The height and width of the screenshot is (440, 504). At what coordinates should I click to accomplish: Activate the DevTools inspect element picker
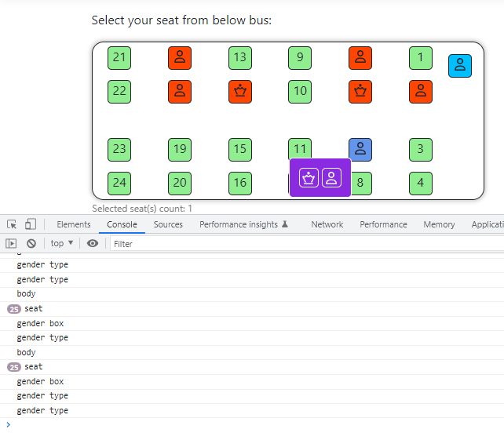tap(12, 224)
